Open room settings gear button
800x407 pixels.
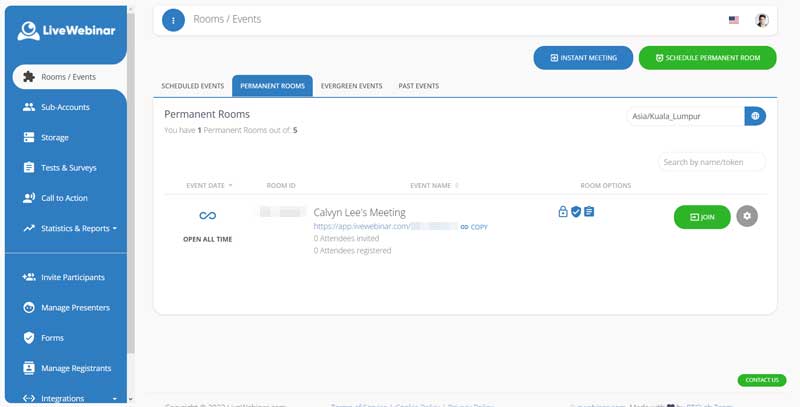[747, 216]
